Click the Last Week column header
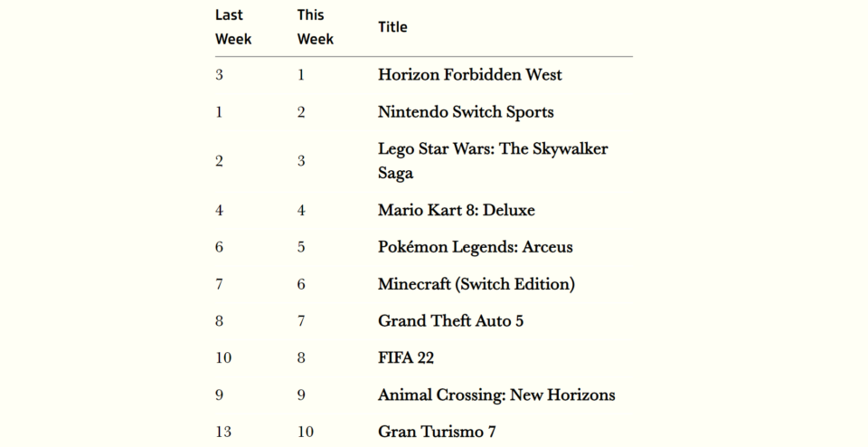 (233, 27)
